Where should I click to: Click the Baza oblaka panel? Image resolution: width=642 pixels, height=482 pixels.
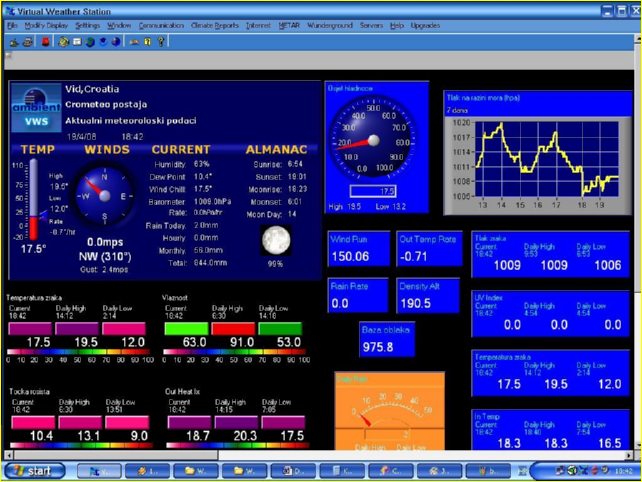387,339
